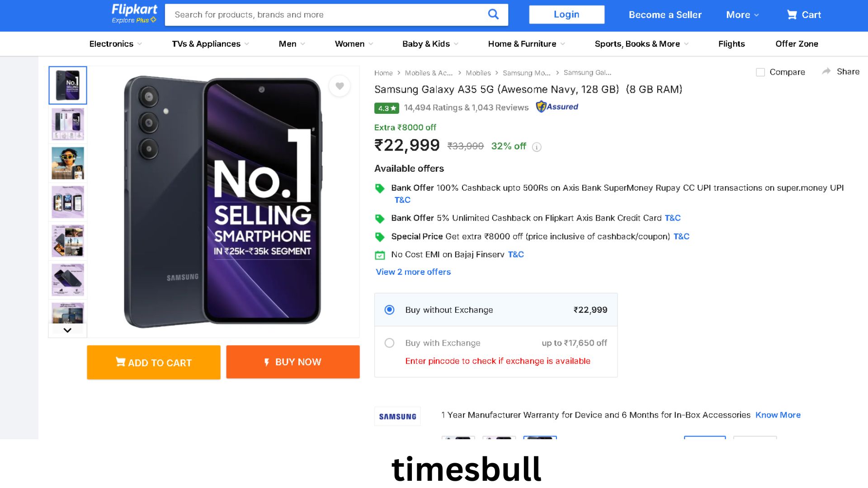The image size is (868, 488).
Task: Select the second phone colors thumbnail
Action: point(68,124)
